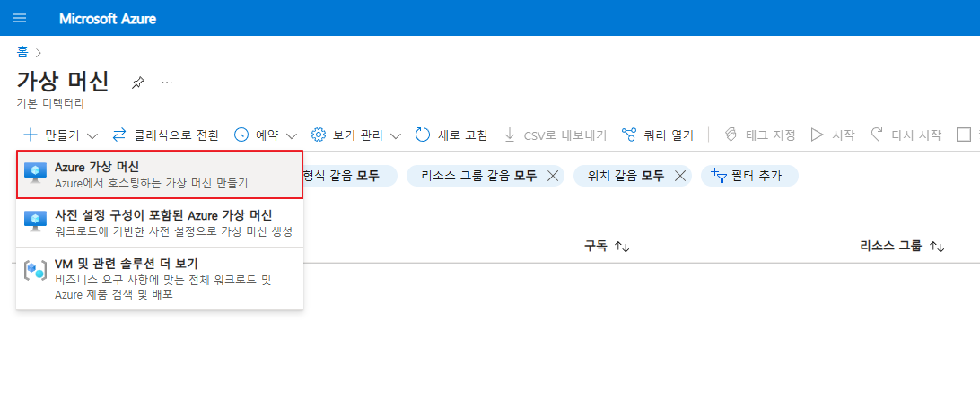Remove the 위치 filter with X
Screen dimensions: 980x417
pyautogui.click(x=680, y=176)
